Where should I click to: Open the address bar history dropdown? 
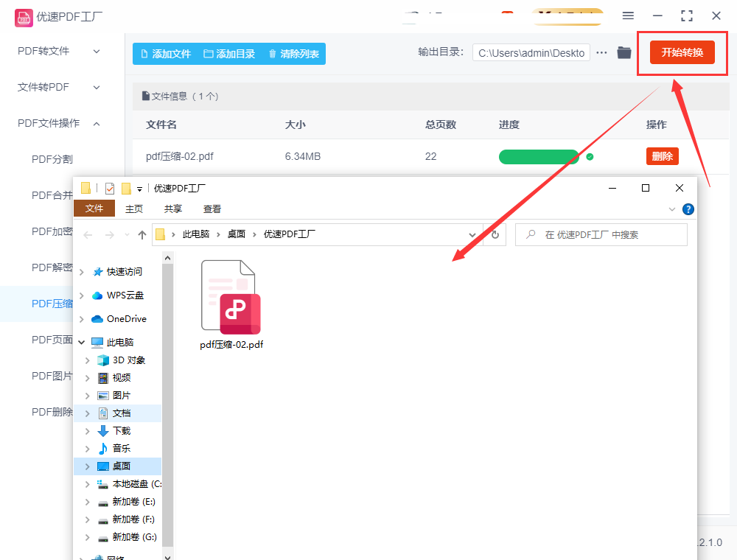[x=472, y=235]
